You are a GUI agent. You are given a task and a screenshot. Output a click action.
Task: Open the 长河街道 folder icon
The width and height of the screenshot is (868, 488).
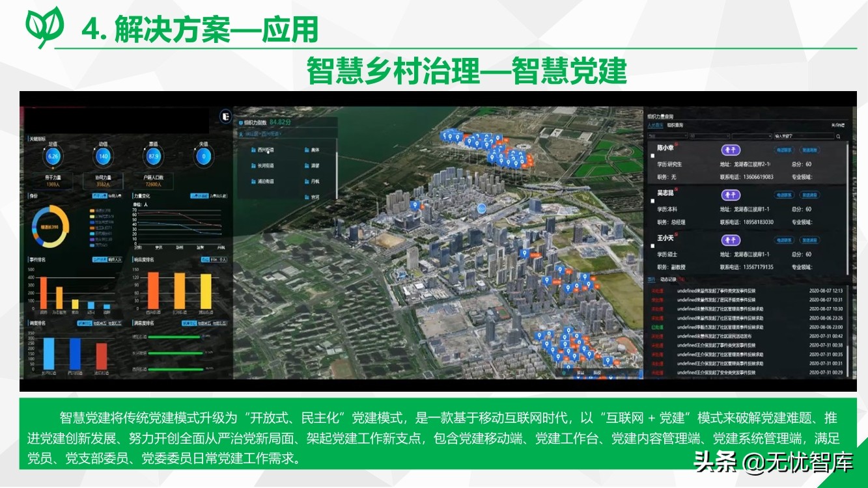252,165
